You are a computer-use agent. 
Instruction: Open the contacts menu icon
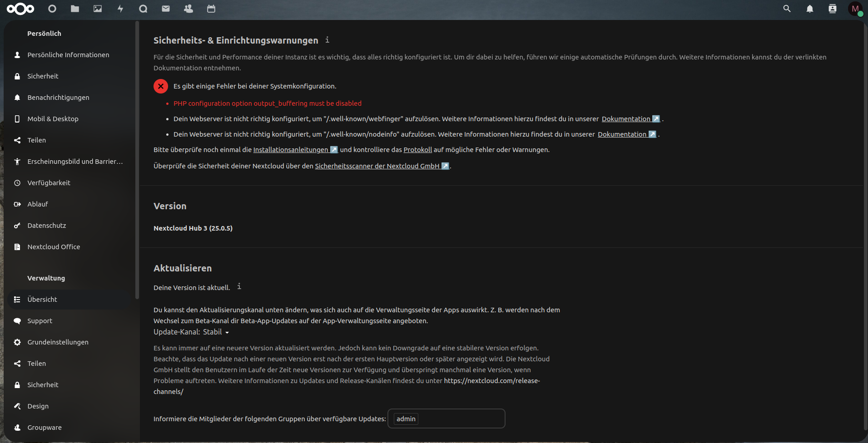pos(833,9)
